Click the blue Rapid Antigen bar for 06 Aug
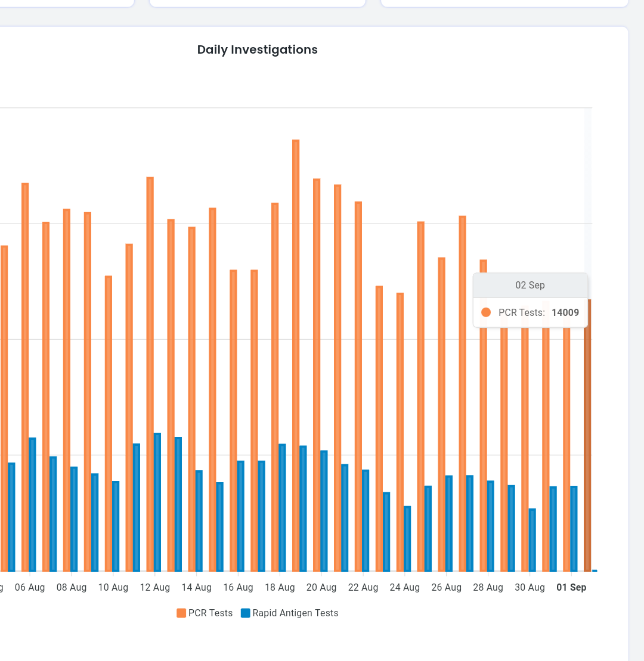644x661 pixels. coord(32,505)
